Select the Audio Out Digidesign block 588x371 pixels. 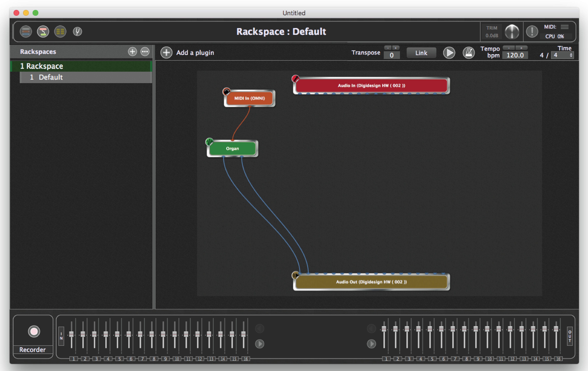click(x=371, y=282)
